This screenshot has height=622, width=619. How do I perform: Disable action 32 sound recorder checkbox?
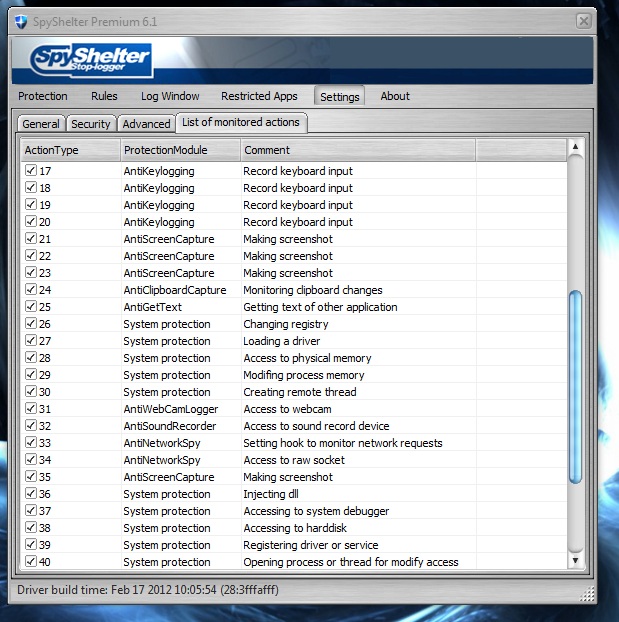pyautogui.click(x=31, y=426)
